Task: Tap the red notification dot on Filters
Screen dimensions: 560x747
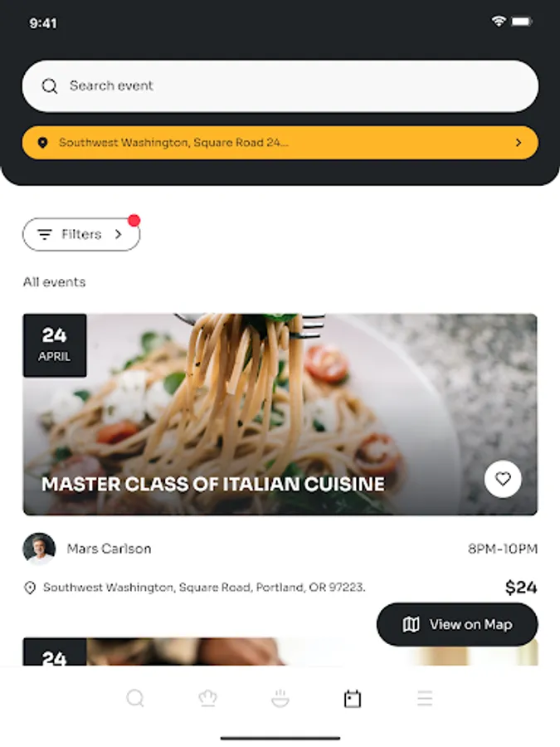Action: click(134, 220)
